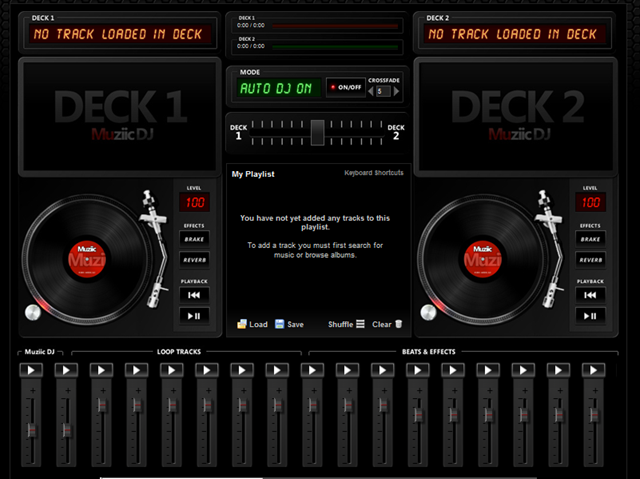Play the third Loop Tracks sample
Image resolution: width=640 pixels, height=479 pixels.
171,370
